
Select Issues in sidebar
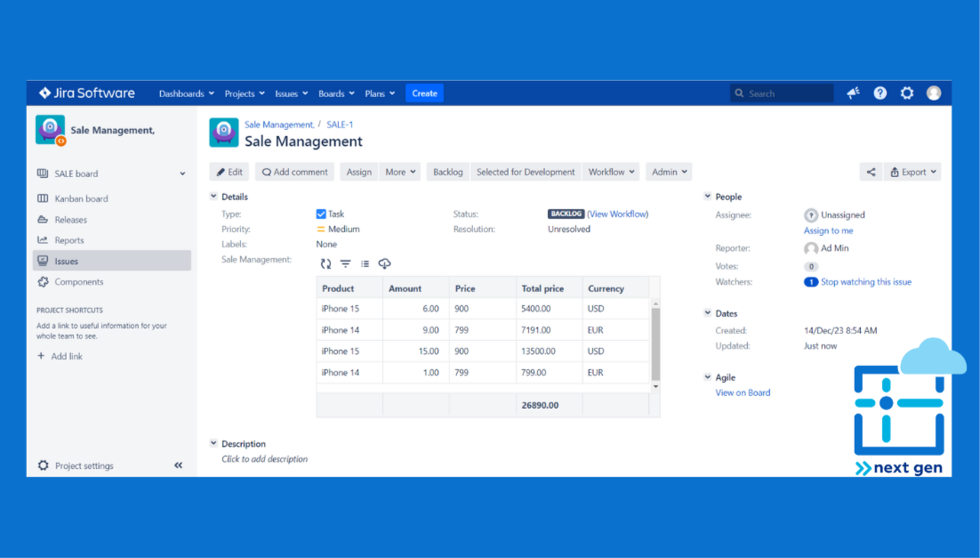coord(112,261)
